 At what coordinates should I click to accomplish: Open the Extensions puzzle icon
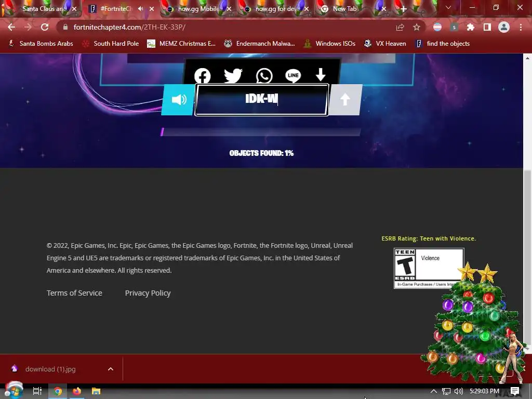471,27
